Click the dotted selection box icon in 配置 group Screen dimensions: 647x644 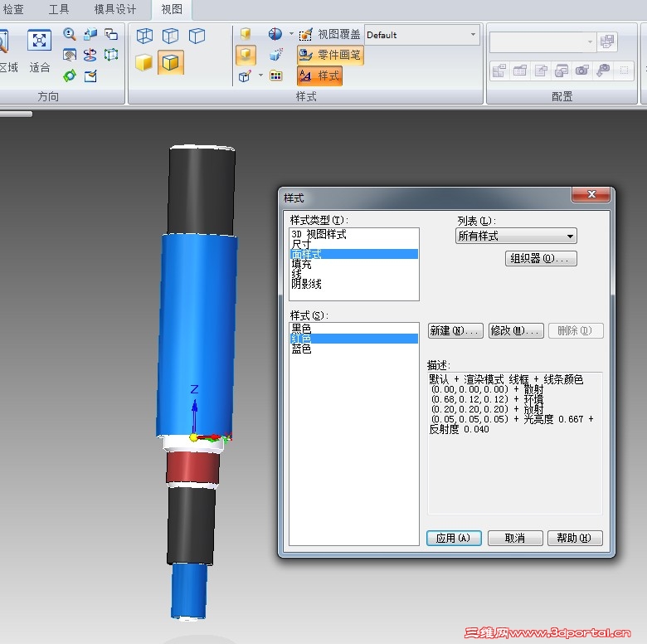tap(624, 71)
